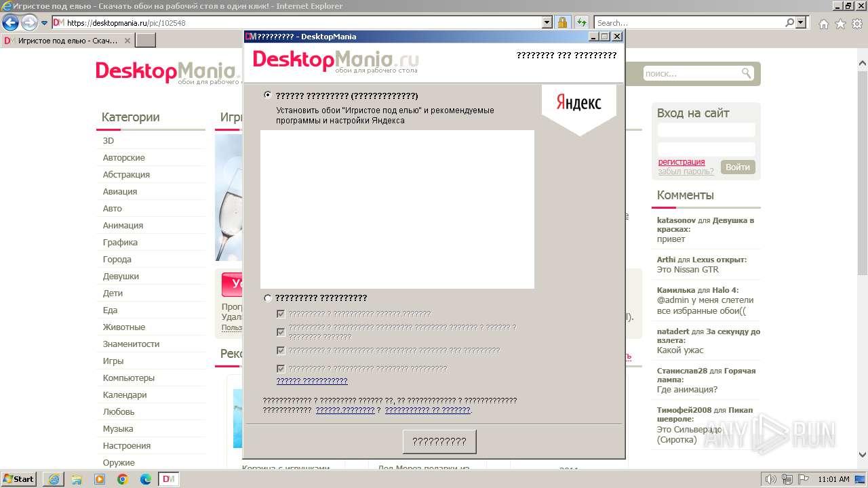
Task: Refresh the page with the green arrows icon
Action: pyautogui.click(x=582, y=22)
